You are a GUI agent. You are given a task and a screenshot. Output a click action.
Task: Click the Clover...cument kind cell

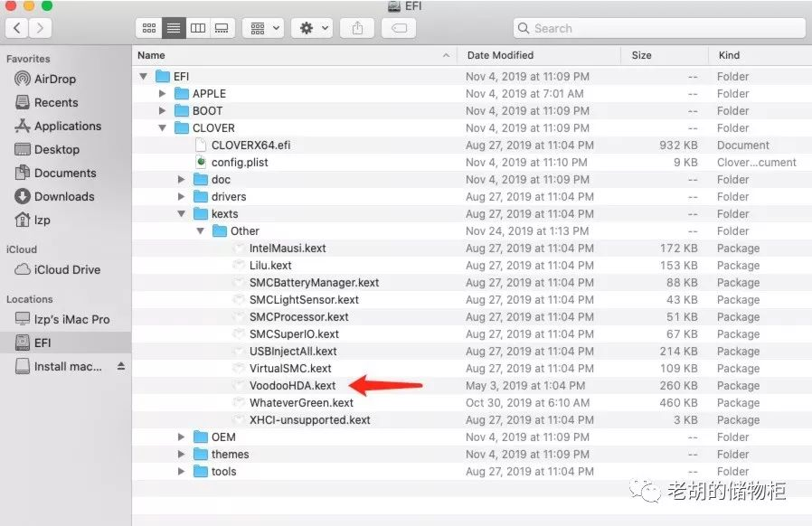757,163
